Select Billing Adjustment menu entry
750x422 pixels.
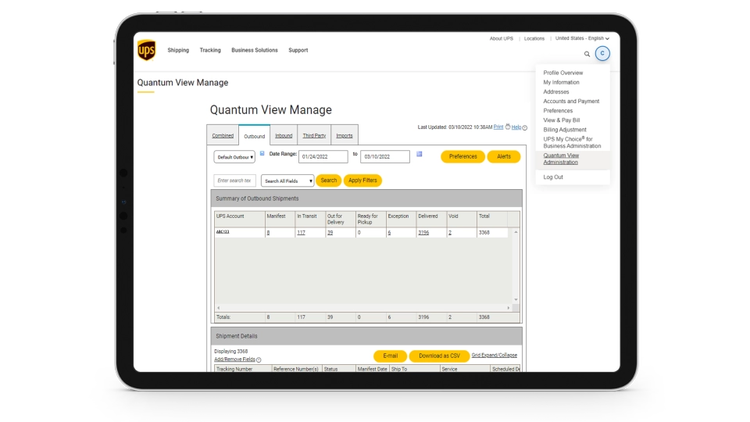[x=565, y=130]
